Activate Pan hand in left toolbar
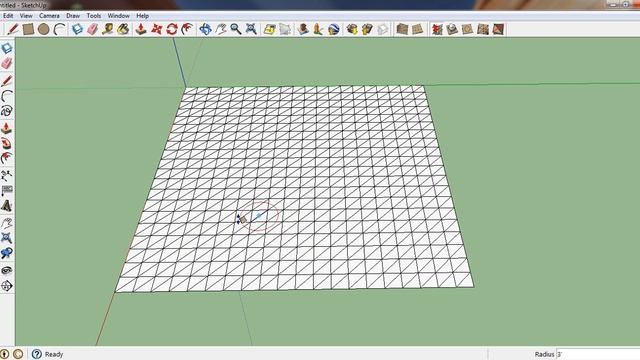This screenshot has height=360, width=640. pos(7,223)
